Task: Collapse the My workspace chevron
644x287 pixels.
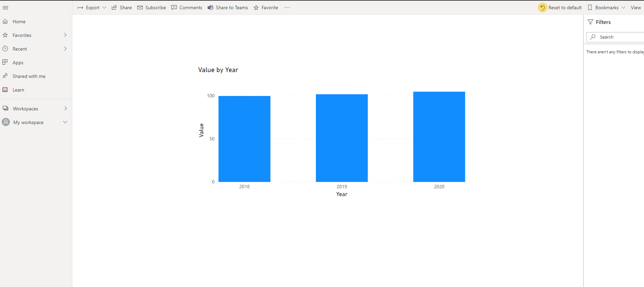Action: pyautogui.click(x=65, y=122)
